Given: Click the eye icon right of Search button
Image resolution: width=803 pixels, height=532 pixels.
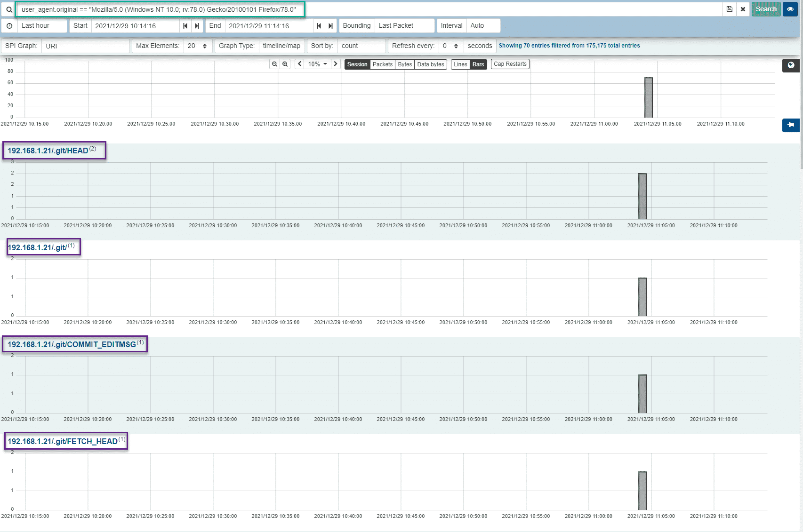Looking at the screenshot, I should pyautogui.click(x=790, y=9).
